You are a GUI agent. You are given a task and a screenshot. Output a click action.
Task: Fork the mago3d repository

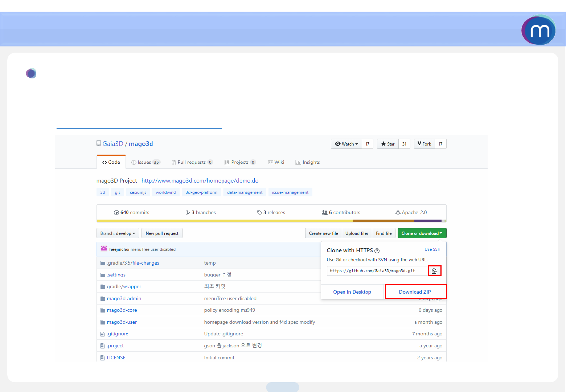pyautogui.click(x=424, y=144)
